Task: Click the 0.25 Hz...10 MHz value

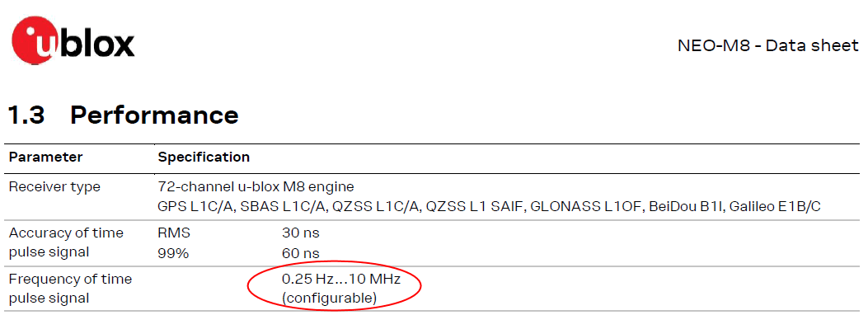Action: point(341,279)
